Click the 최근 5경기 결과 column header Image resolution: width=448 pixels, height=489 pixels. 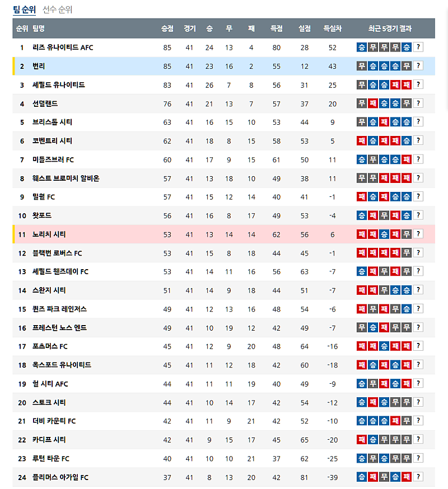click(x=390, y=29)
